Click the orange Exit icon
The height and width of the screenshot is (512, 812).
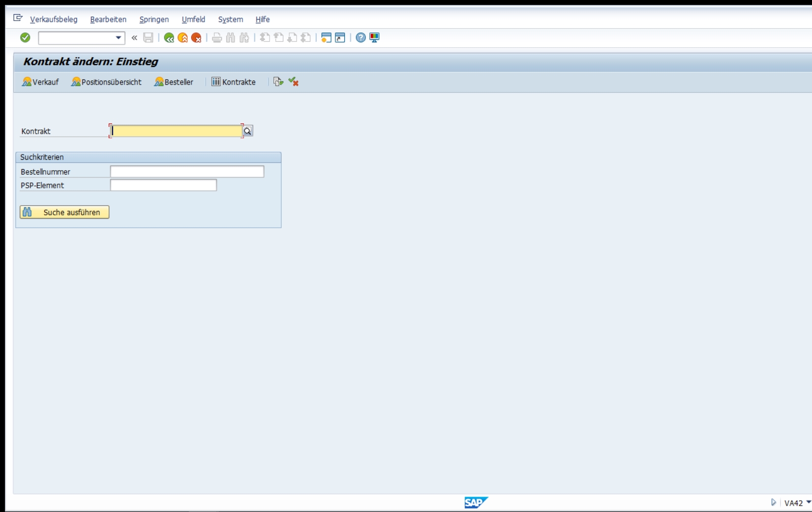coord(182,37)
